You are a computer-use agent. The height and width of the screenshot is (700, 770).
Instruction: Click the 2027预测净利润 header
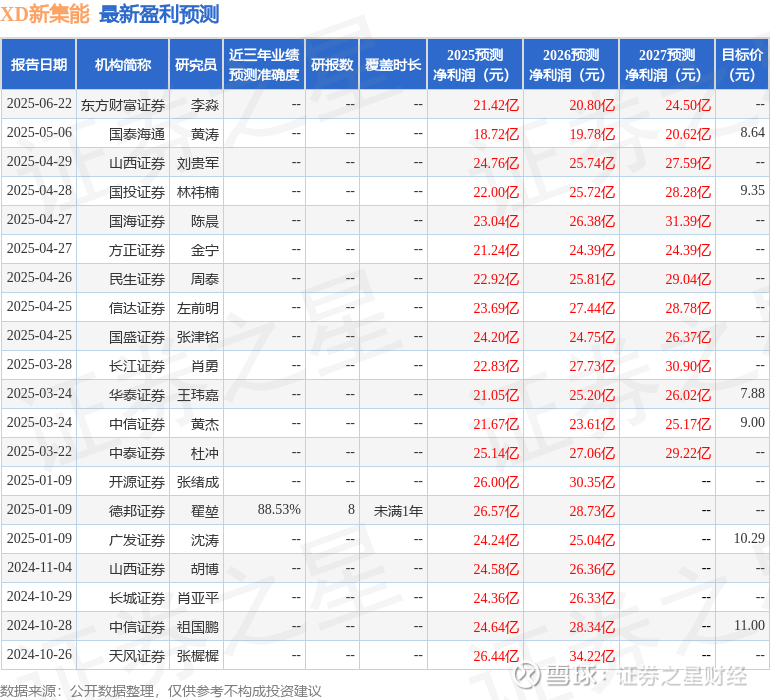click(667, 64)
